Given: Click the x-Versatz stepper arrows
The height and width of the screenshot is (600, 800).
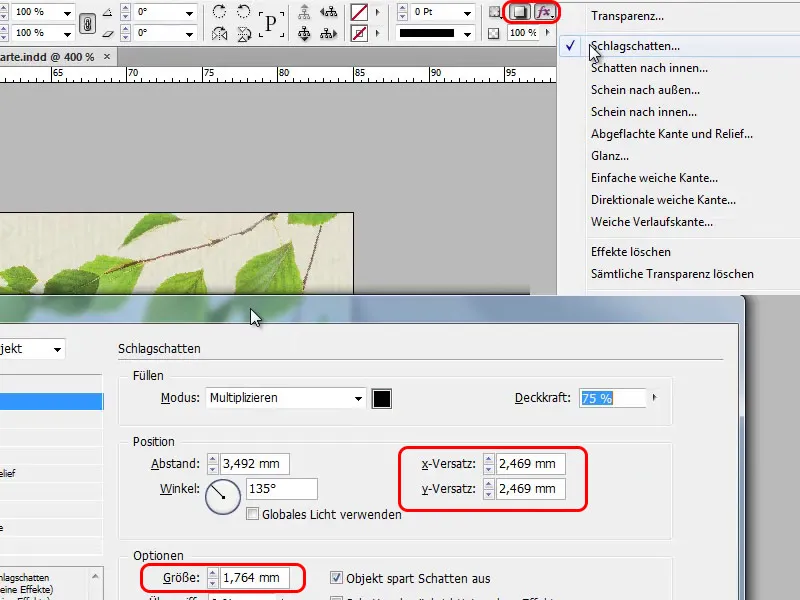Looking at the screenshot, I should click(x=489, y=464).
